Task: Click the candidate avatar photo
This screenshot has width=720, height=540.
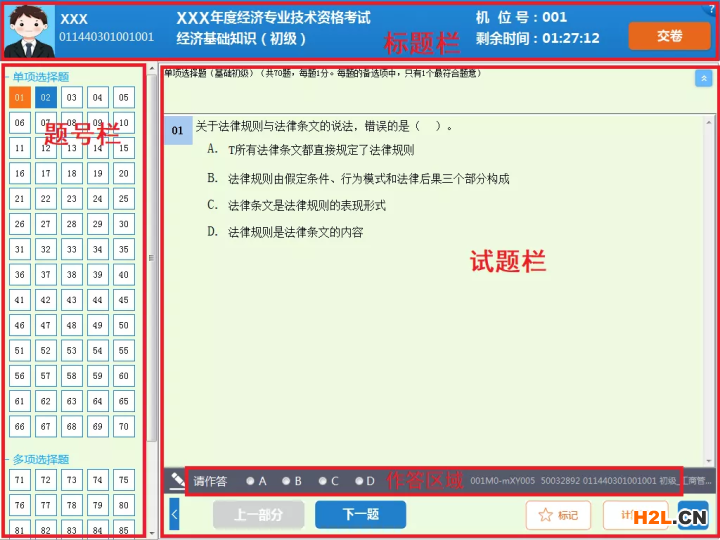Action: coord(29,31)
